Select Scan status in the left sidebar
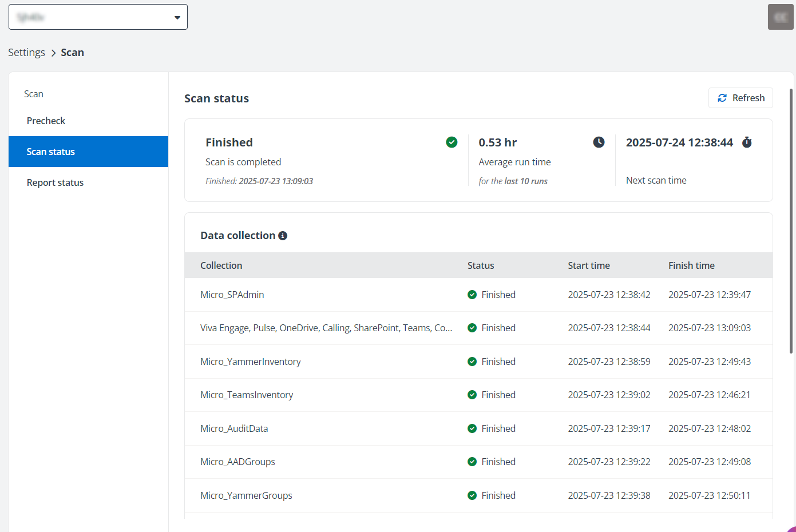 pyautogui.click(x=51, y=151)
